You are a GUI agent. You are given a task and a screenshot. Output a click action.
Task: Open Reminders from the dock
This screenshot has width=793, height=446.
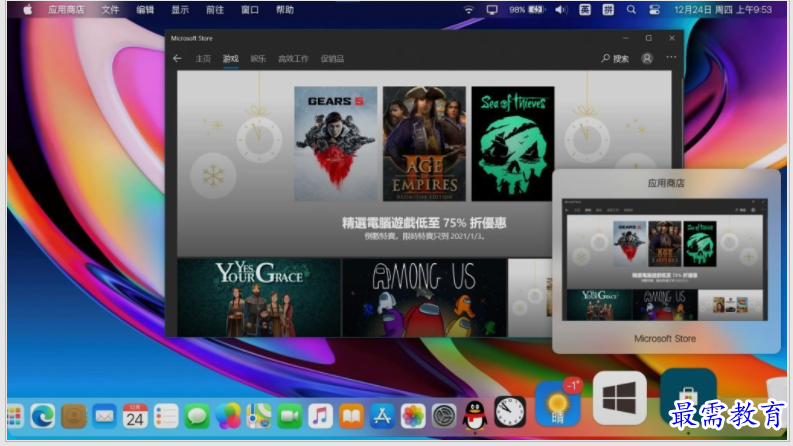tap(166, 416)
